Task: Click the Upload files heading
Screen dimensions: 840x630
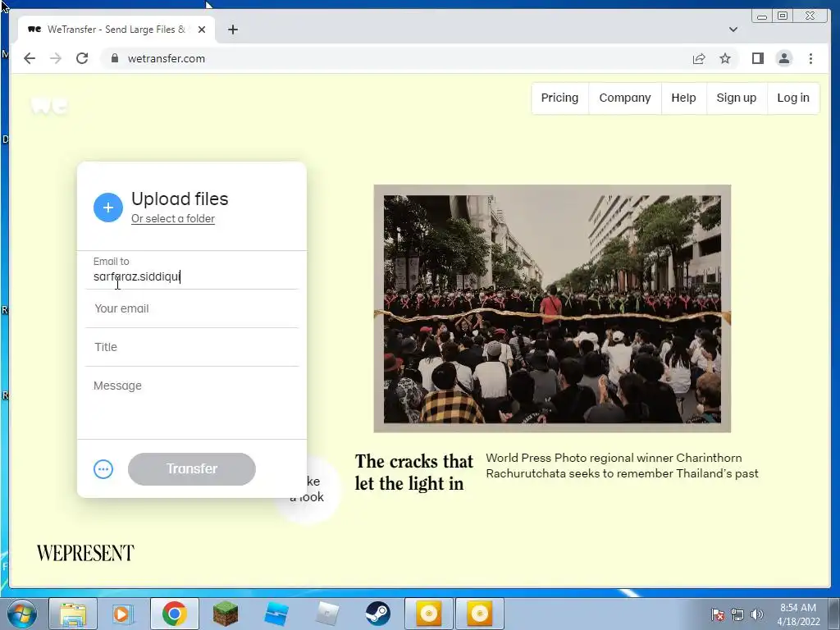Action: point(180,199)
